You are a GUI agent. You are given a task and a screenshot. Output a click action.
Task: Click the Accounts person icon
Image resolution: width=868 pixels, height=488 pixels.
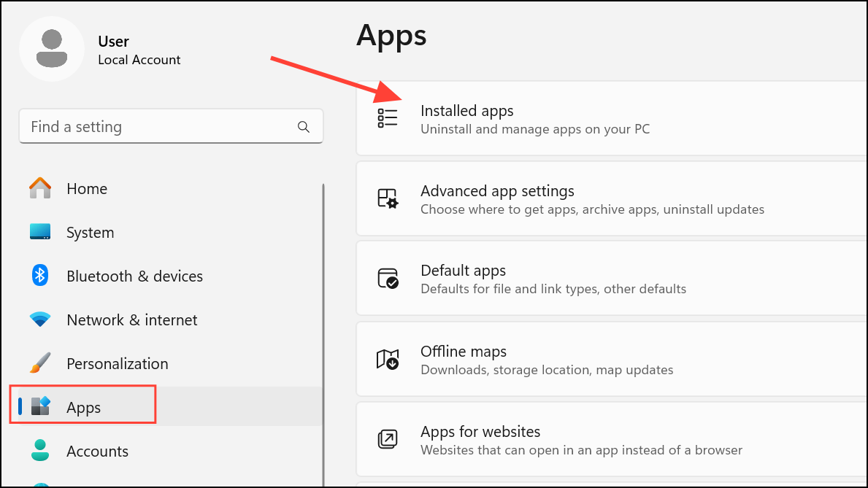pyautogui.click(x=39, y=450)
